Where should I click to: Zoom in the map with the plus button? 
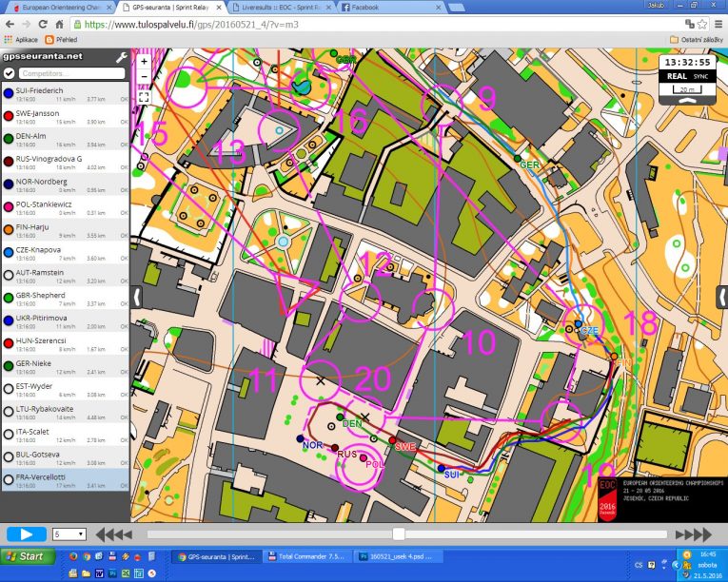(x=144, y=61)
